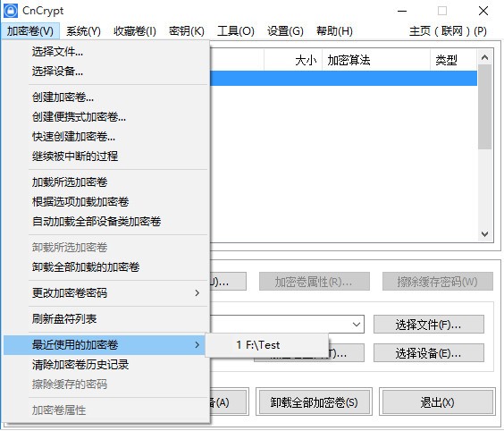Select the highlighted blue row in list
This screenshot has width=504, height=431.
[x=343, y=78]
